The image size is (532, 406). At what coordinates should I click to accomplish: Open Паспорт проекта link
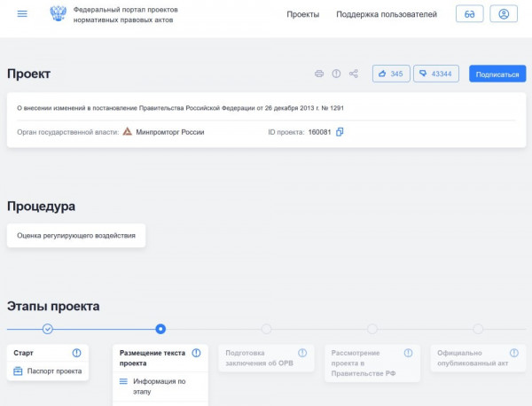point(54,371)
